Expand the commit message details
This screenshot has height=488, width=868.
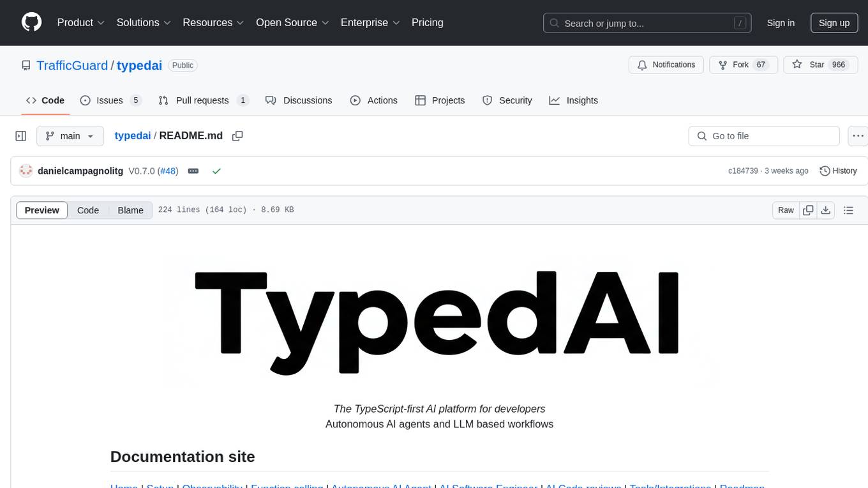(193, 171)
